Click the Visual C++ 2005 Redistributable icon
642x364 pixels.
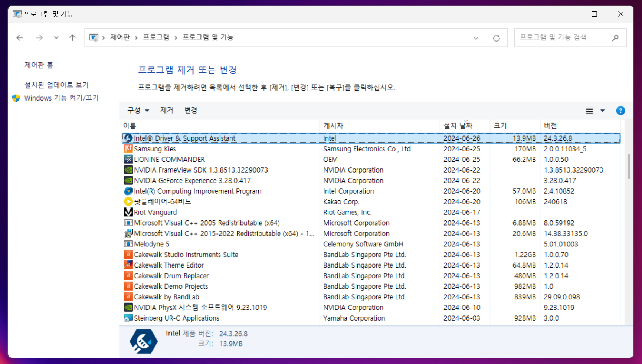tap(128, 223)
